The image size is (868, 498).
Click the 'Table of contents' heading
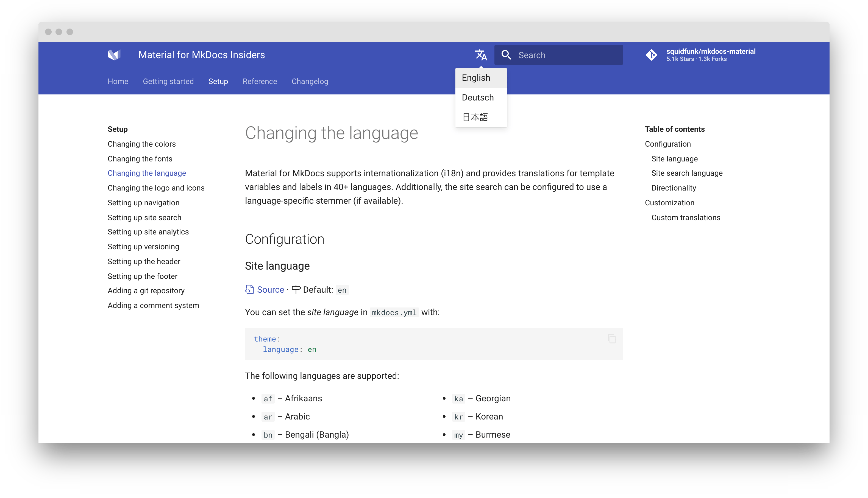(x=675, y=129)
